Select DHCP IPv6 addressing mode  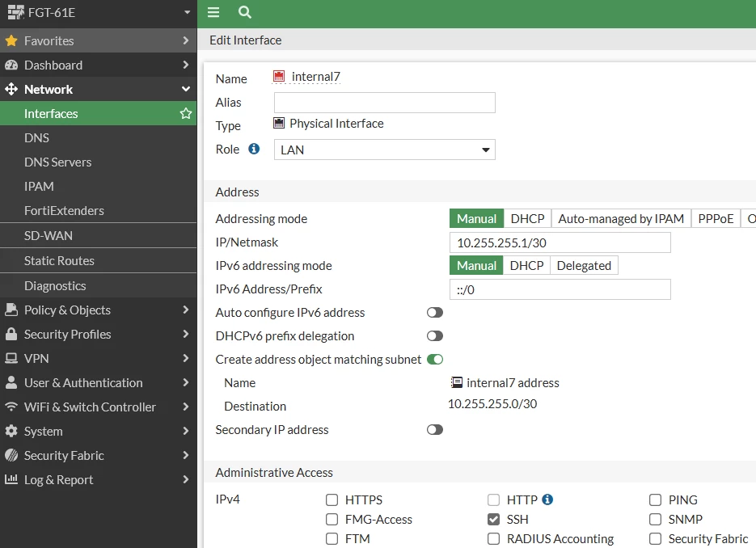click(526, 266)
